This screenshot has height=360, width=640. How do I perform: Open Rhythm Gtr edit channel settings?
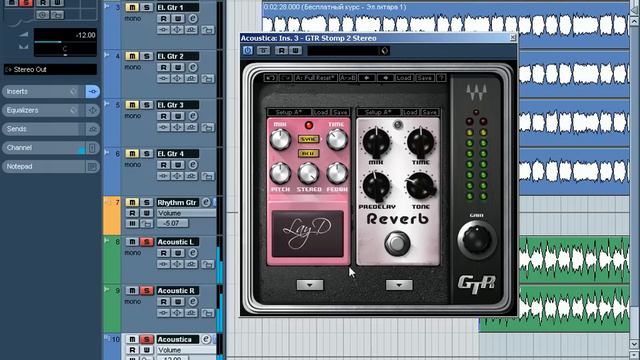pyautogui.click(x=206, y=202)
